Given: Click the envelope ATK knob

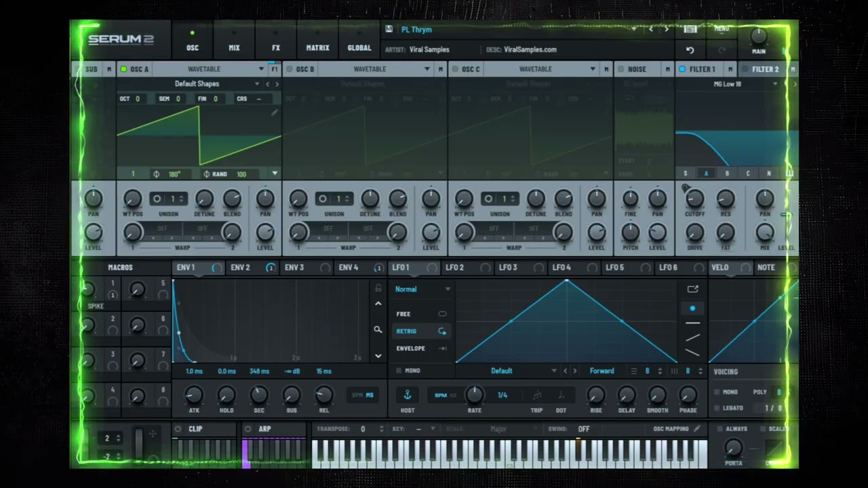Looking at the screenshot, I should click(193, 395).
